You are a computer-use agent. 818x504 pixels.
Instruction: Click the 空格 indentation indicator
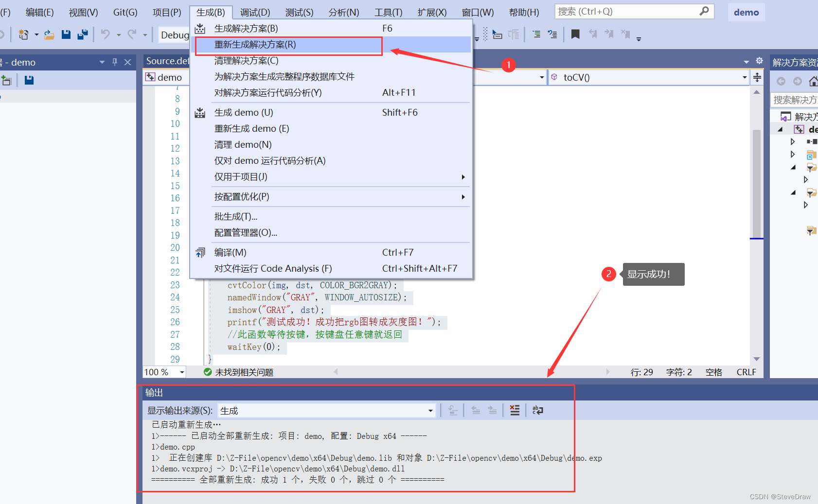point(713,372)
